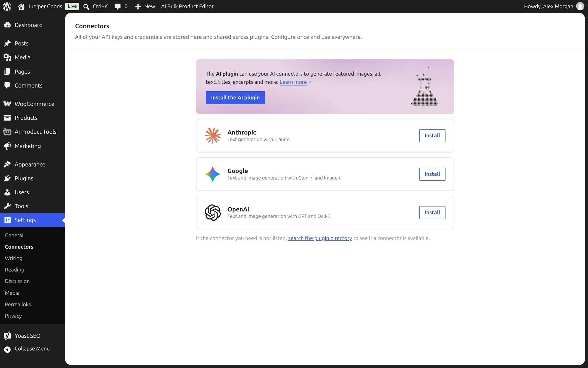Click the Connectors page heading
588x368 pixels.
92,26
